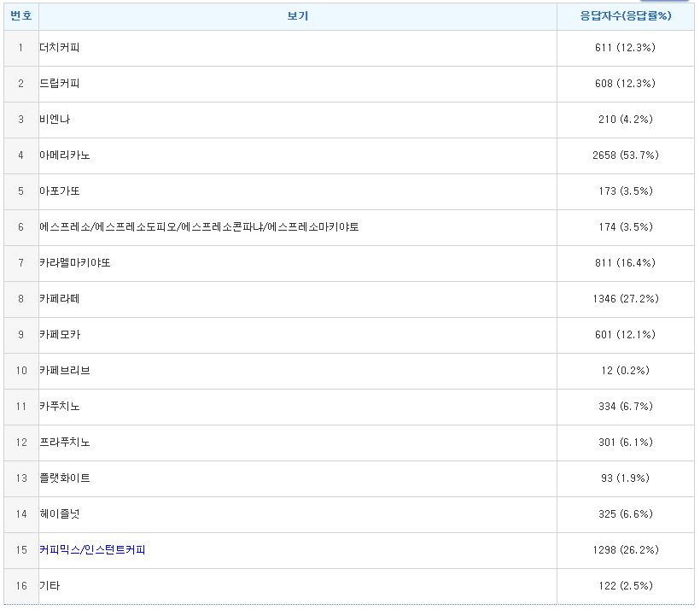This screenshot has width=700, height=610.
Task: Select the value 174 (3.5%)
Action: coord(626,226)
